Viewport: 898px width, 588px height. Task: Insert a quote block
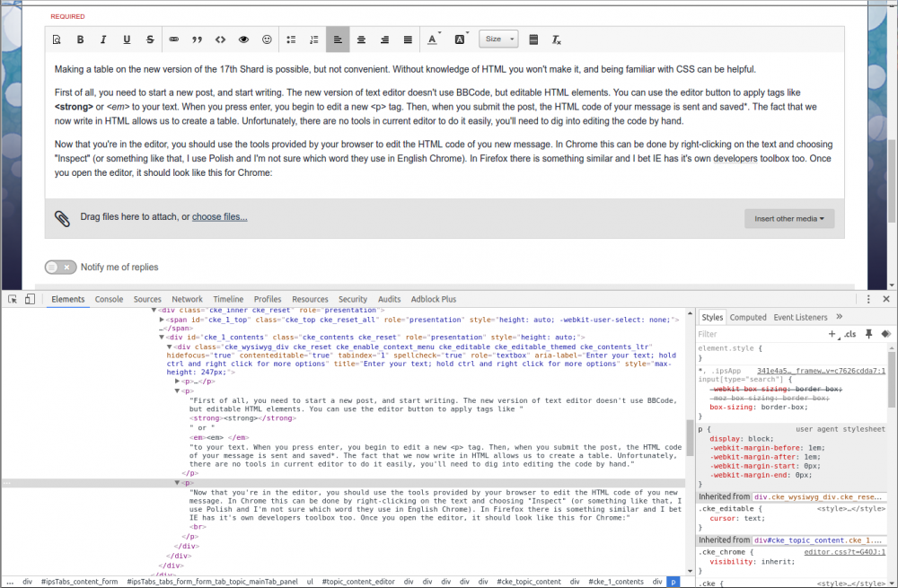[197, 39]
